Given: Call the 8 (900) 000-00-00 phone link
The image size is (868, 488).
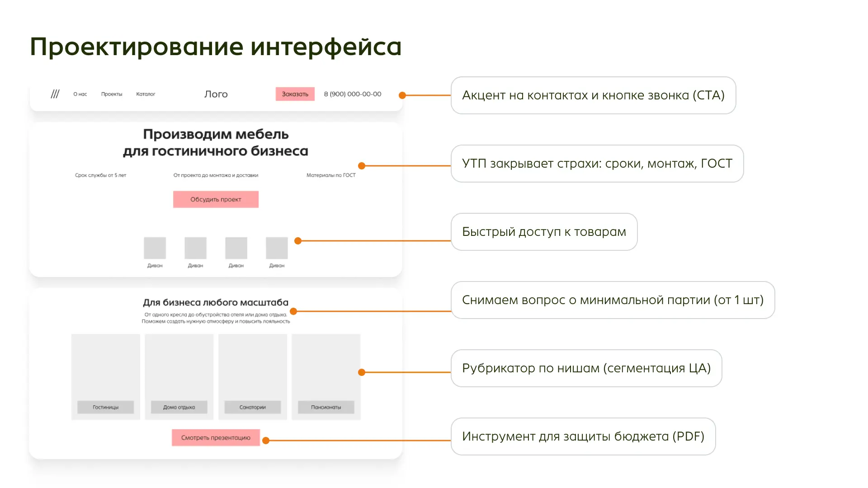Looking at the screenshot, I should tap(352, 94).
